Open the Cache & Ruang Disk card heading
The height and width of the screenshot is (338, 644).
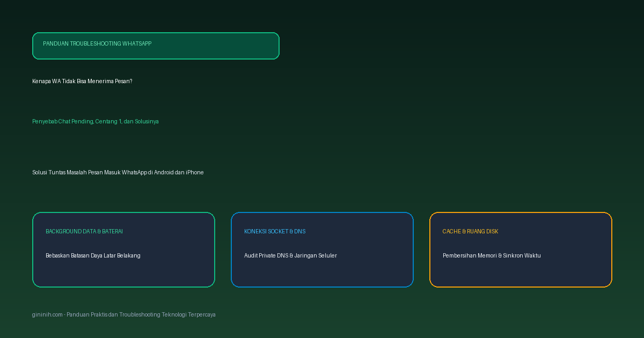pyautogui.click(x=470, y=231)
